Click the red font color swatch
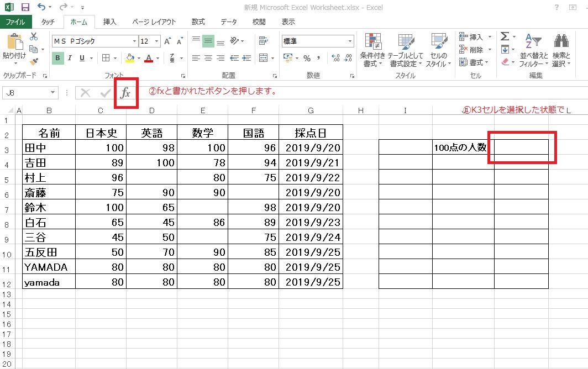 tap(148, 58)
